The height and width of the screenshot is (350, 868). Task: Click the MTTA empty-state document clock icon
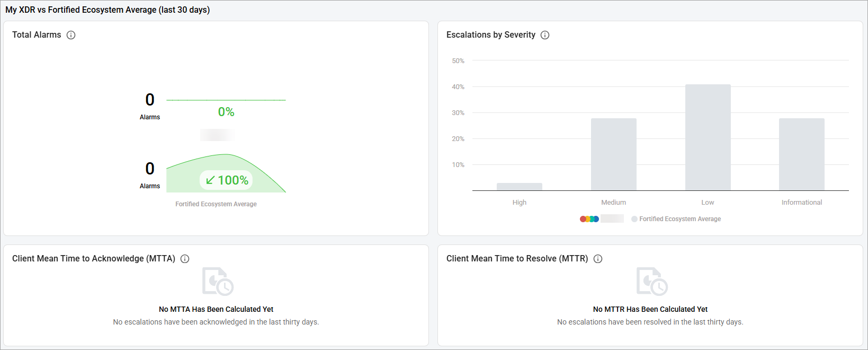coord(217,282)
